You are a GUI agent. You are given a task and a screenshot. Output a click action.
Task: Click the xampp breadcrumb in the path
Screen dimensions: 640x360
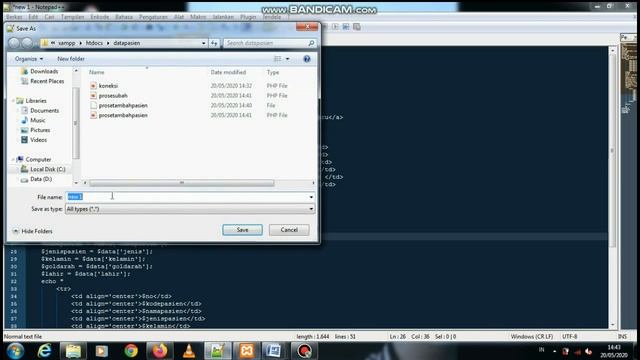(x=66, y=43)
